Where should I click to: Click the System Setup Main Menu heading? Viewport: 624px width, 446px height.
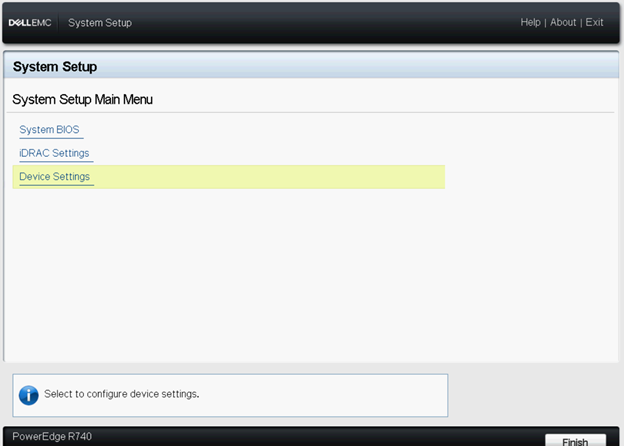pyautogui.click(x=82, y=100)
